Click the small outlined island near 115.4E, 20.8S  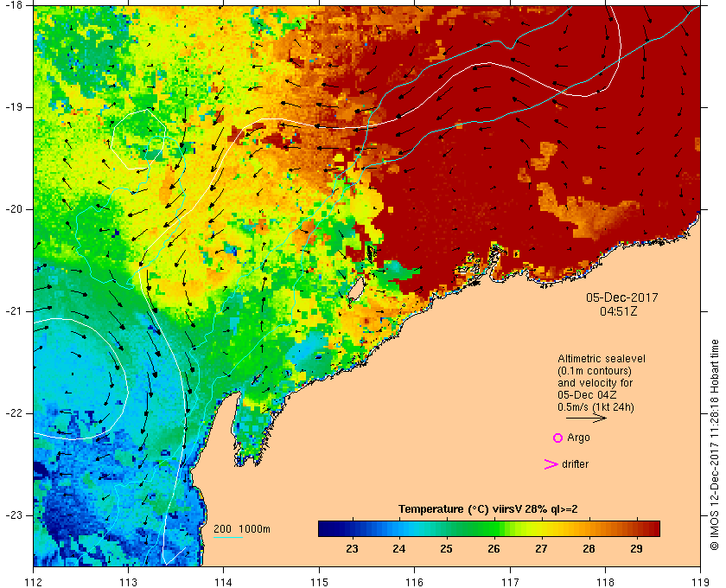point(355,290)
